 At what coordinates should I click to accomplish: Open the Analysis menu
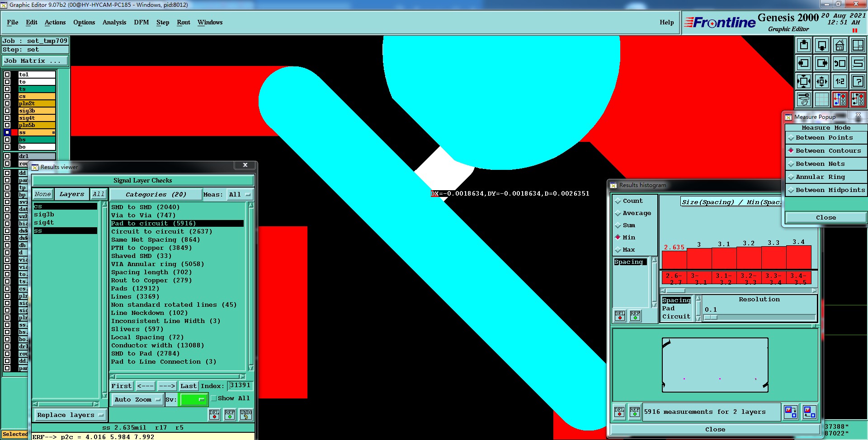pyautogui.click(x=114, y=23)
